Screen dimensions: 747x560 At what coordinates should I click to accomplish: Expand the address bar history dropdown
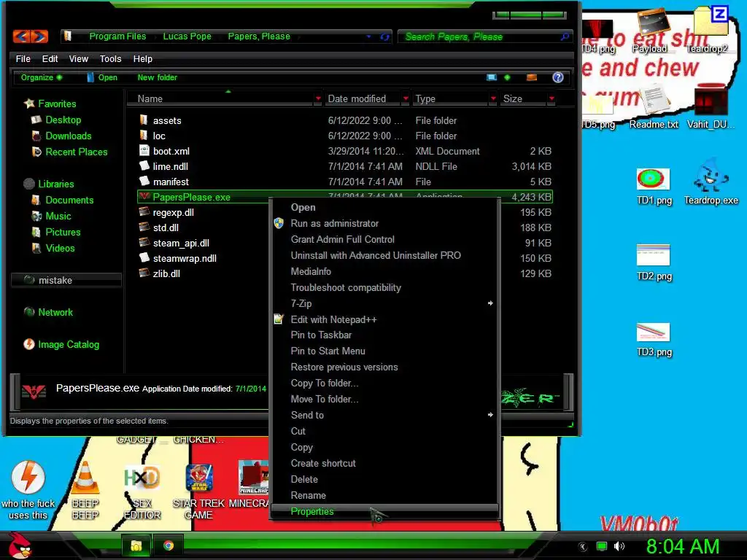coord(368,36)
